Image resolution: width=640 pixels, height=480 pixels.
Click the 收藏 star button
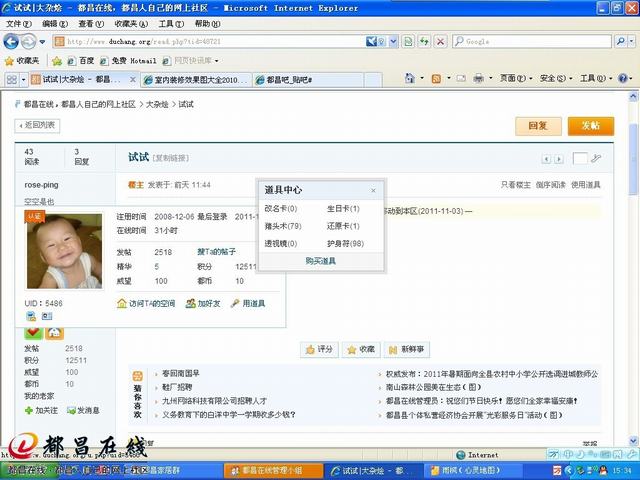[361, 349]
